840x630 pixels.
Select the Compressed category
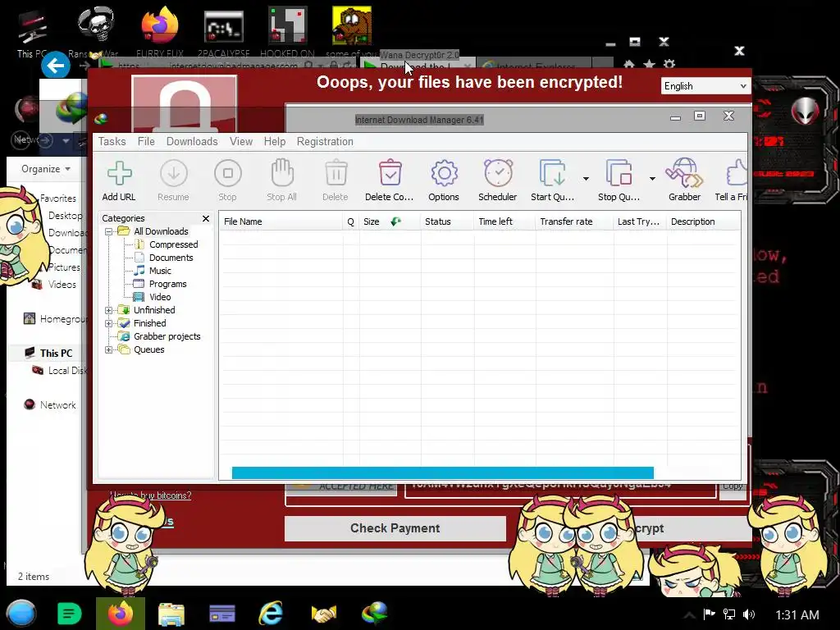coord(174,244)
